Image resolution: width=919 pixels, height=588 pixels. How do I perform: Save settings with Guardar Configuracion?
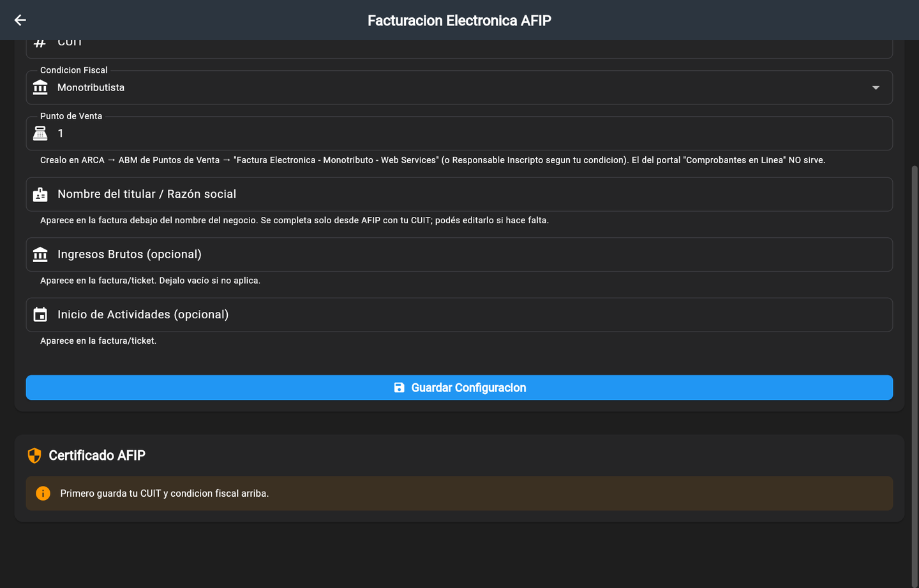tap(459, 388)
